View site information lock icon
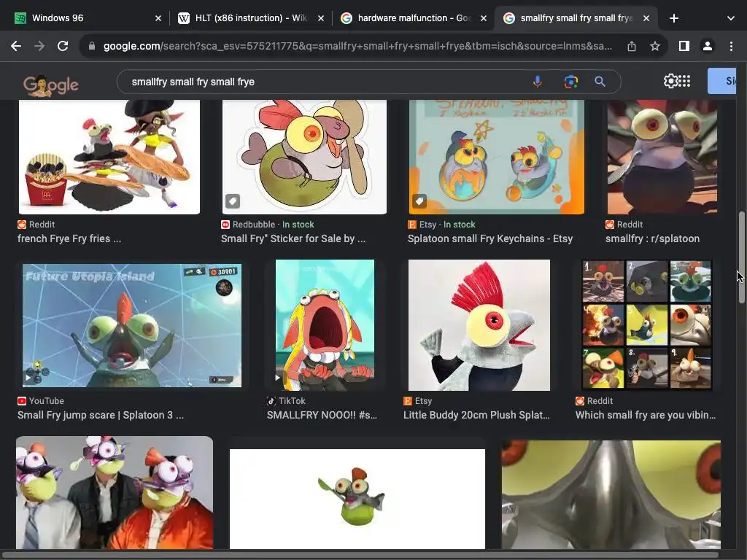 point(92,46)
